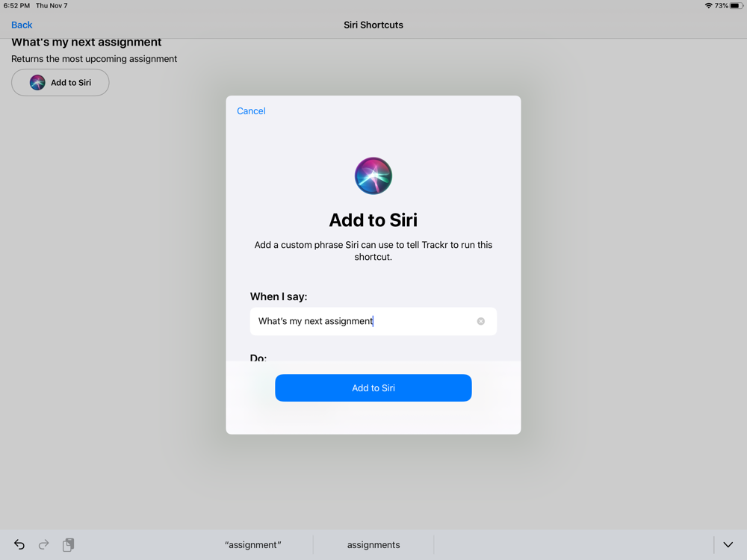Viewport: 747px width, 560px height.
Task: Tap the Wi-Fi status icon
Action: 708,6
